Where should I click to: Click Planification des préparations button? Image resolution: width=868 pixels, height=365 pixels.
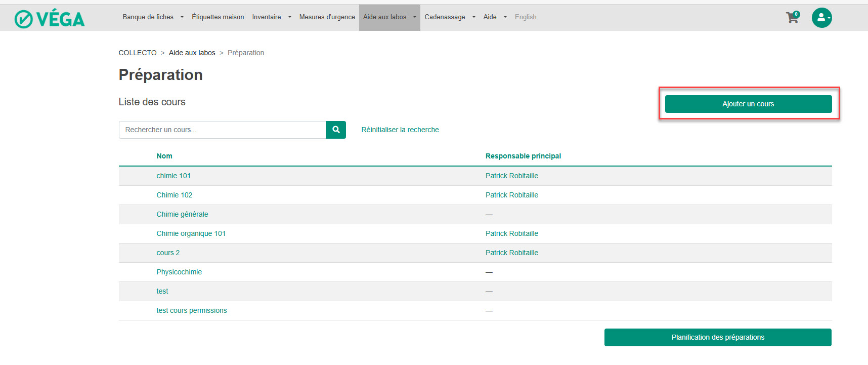[718, 337]
